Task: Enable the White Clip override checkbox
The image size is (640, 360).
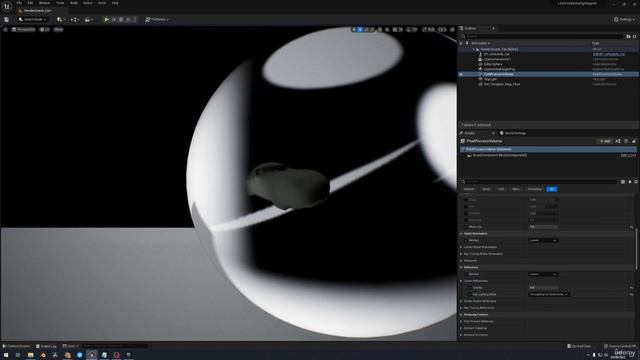Action: point(466,227)
